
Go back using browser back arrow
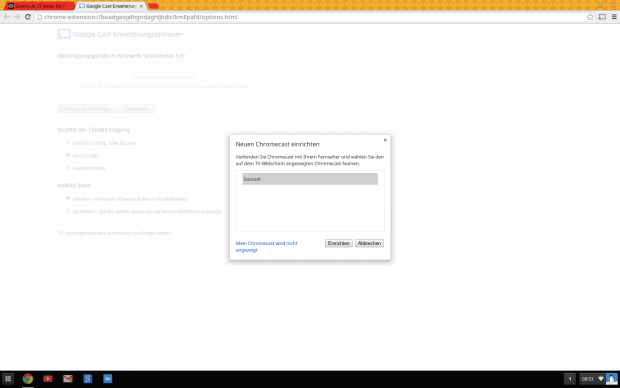(6, 17)
